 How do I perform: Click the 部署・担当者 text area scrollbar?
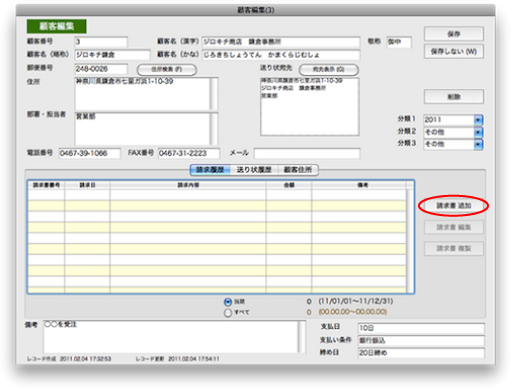pos(214,129)
